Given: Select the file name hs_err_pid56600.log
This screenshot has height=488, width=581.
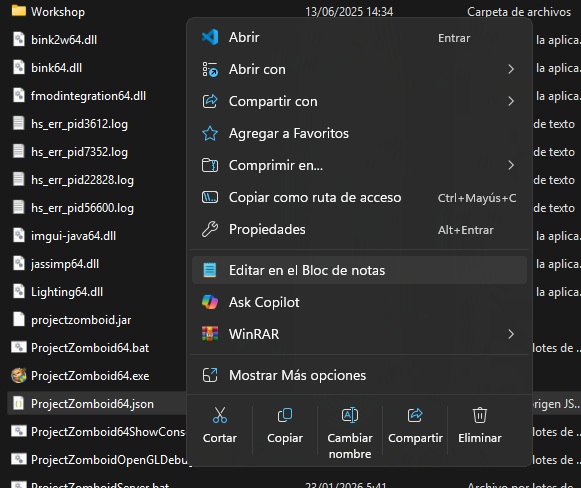Looking at the screenshot, I should (82, 208).
